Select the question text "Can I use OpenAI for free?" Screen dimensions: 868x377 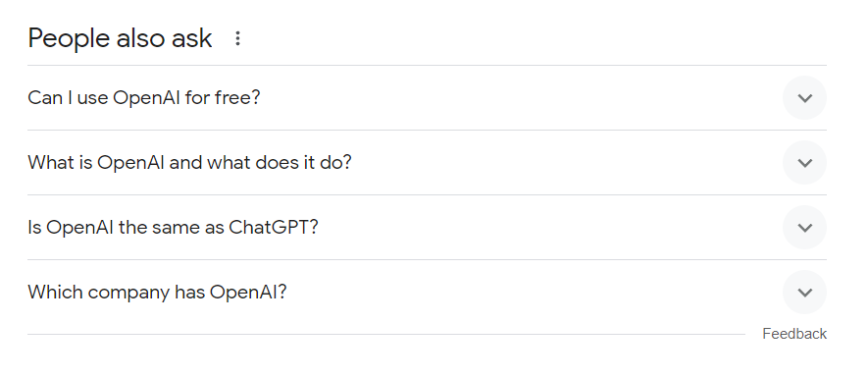coord(144,98)
